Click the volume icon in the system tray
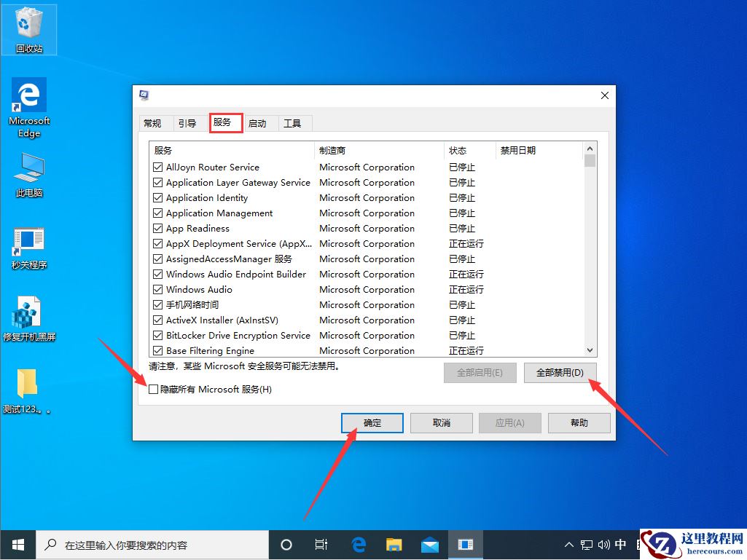The height and width of the screenshot is (560, 747). pos(602,544)
